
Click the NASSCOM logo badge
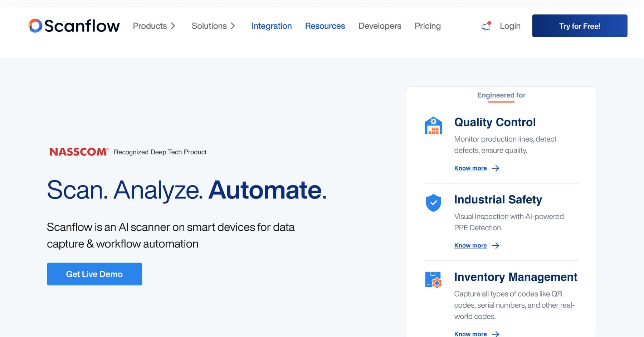coord(79,152)
